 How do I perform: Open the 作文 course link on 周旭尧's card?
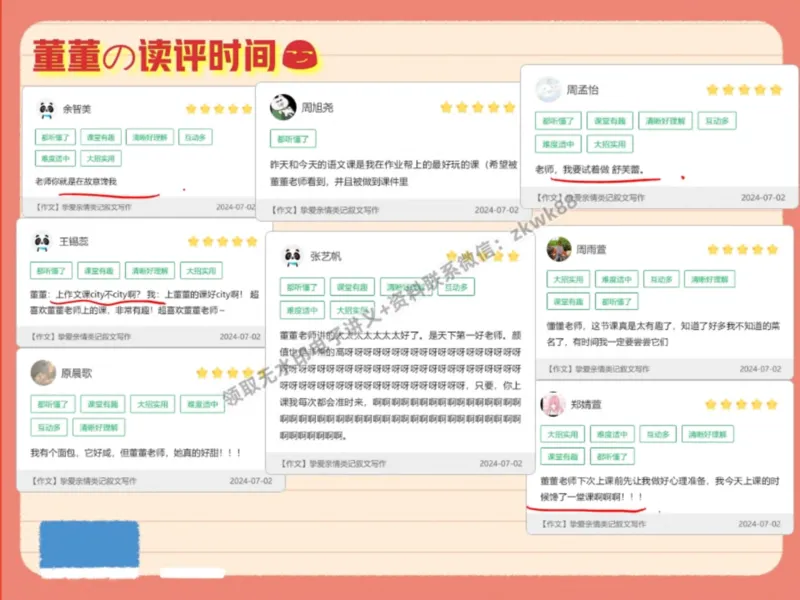[325, 210]
